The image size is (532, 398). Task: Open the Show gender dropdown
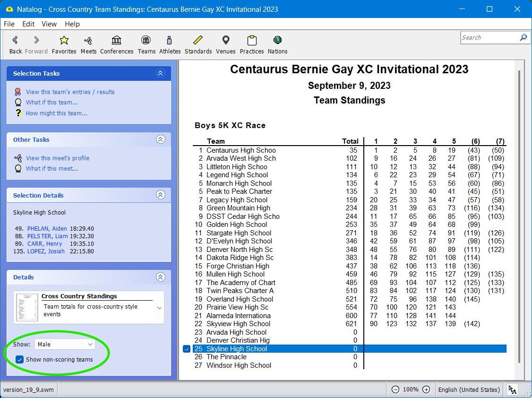click(x=64, y=345)
